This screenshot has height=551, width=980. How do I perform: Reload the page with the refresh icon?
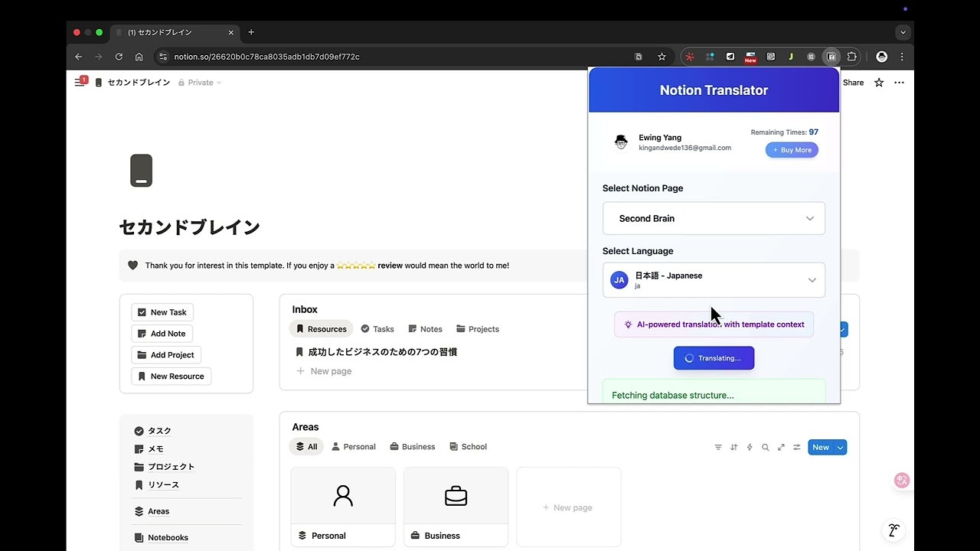tap(119, 57)
